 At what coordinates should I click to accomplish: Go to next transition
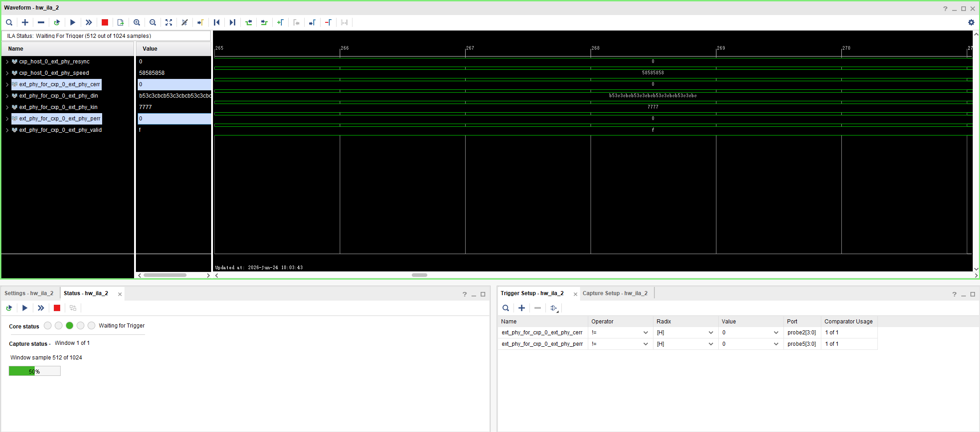point(264,22)
